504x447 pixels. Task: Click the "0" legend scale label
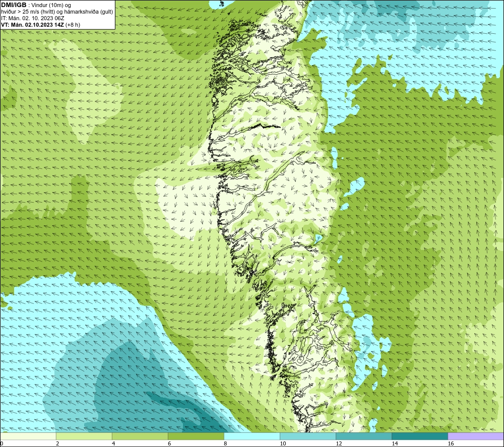(x=2, y=443)
